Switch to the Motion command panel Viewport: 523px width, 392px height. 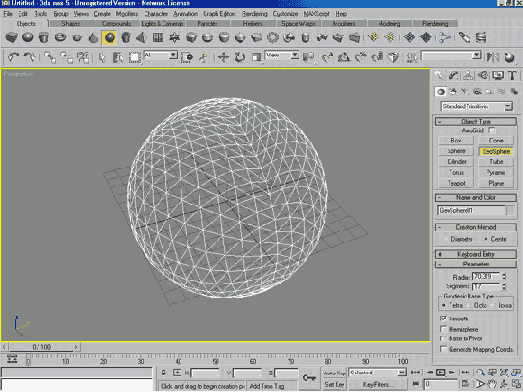pyautogui.click(x=483, y=76)
